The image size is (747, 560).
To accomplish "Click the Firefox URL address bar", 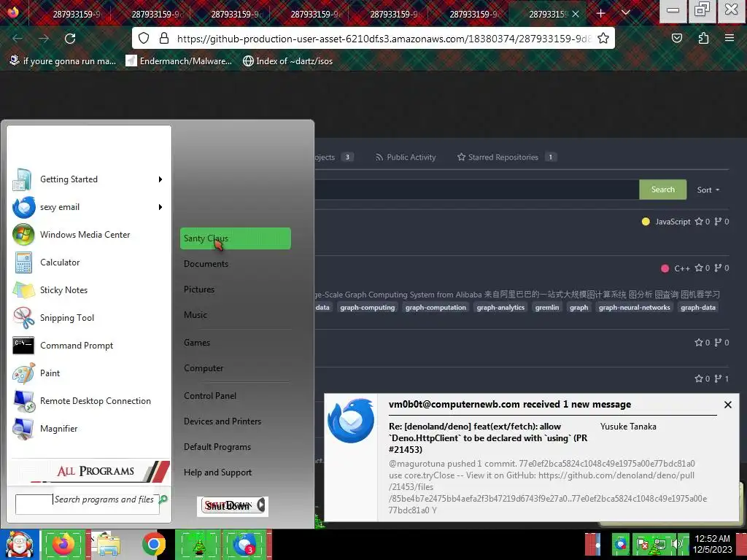I will 384,39.
